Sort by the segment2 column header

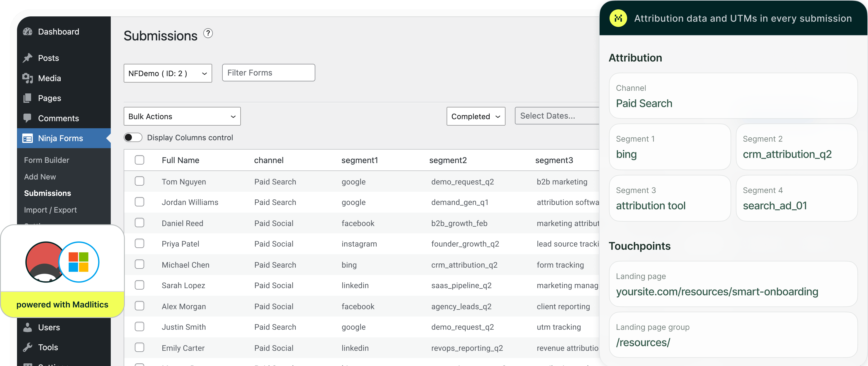(x=448, y=160)
